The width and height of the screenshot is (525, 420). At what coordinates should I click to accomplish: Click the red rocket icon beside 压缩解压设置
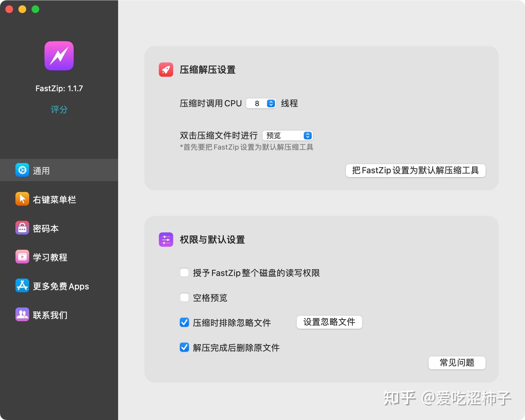point(166,70)
